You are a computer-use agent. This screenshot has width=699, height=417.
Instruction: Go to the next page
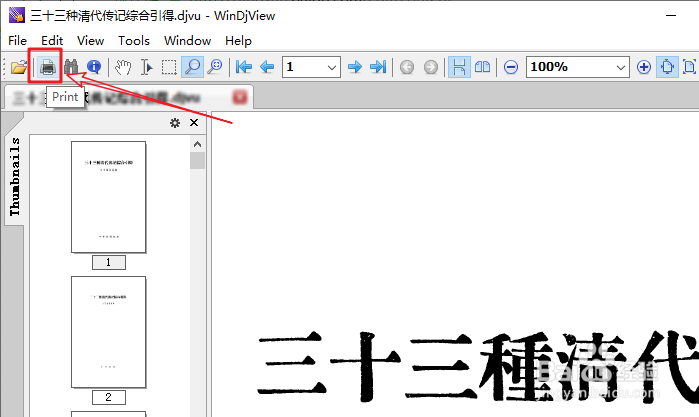(x=354, y=67)
